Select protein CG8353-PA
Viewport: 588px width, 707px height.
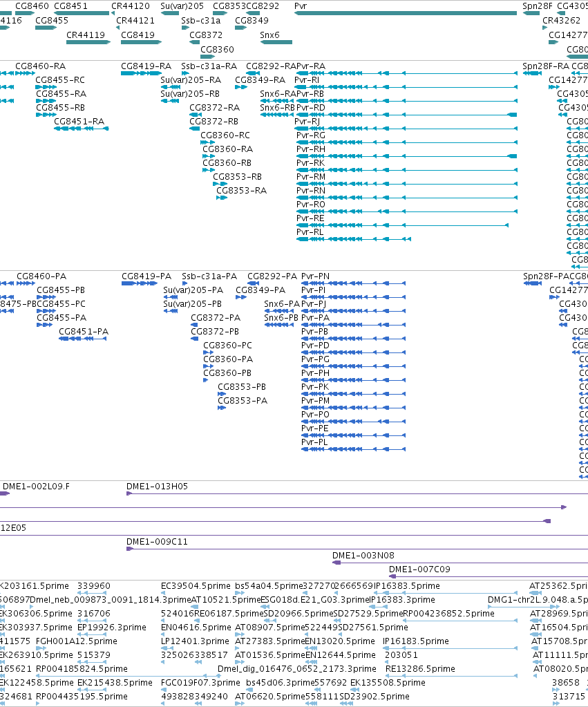point(243,401)
